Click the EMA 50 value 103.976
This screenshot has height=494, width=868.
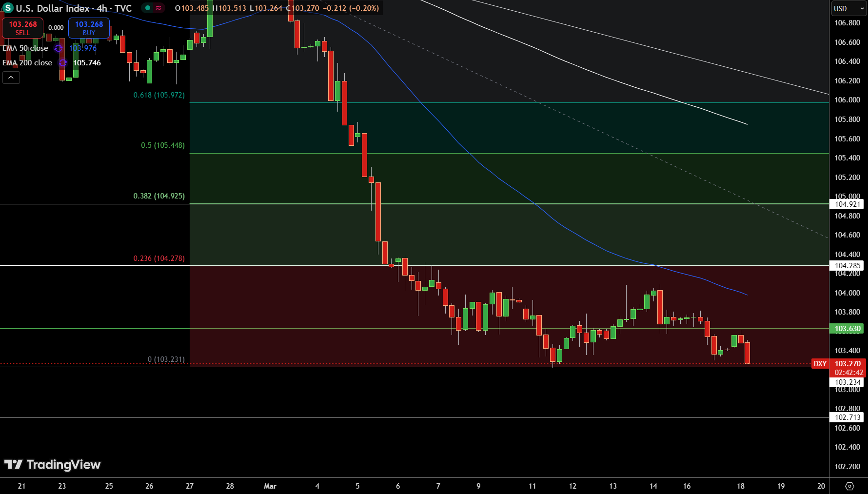coord(83,48)
